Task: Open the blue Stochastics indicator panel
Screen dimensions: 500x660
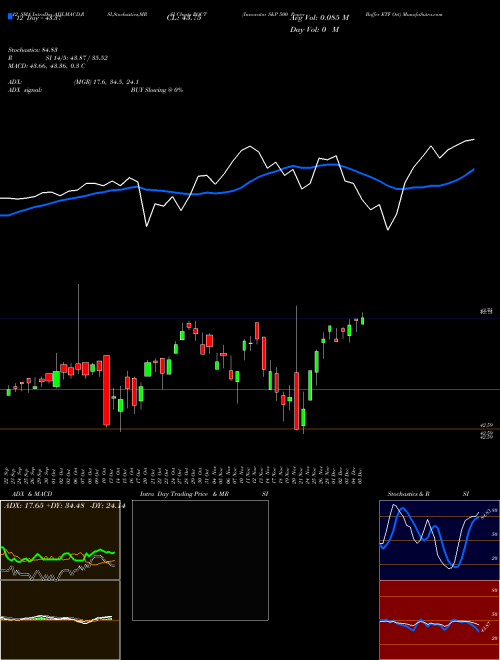Action: click(x=439, y=540)
